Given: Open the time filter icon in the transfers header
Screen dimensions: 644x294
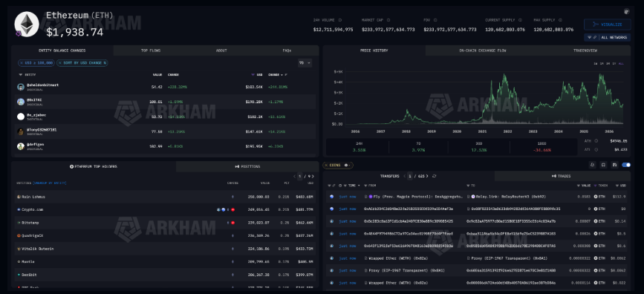Looking at the screenshot, I should click(x=345, y=186).
